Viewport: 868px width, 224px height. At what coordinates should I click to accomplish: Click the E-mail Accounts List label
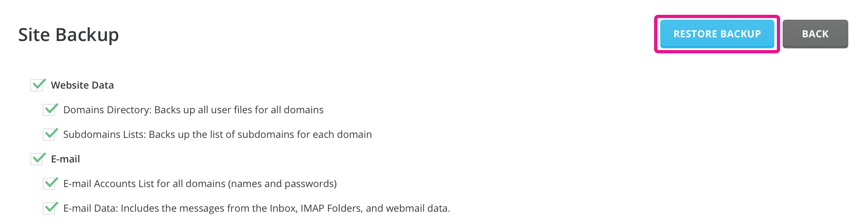click(144, 184)
